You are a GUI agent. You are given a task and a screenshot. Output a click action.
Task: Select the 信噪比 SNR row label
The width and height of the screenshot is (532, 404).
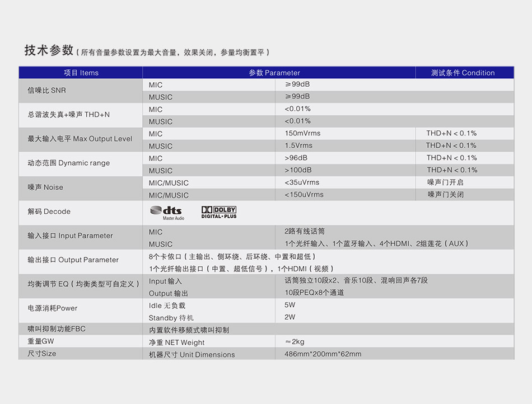coord(48,90)
